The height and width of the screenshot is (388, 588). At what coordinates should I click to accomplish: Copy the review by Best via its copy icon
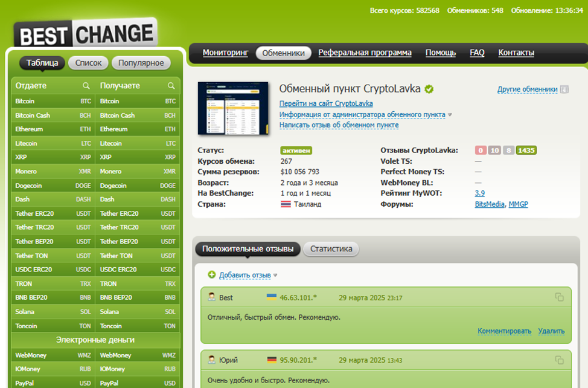559,297
